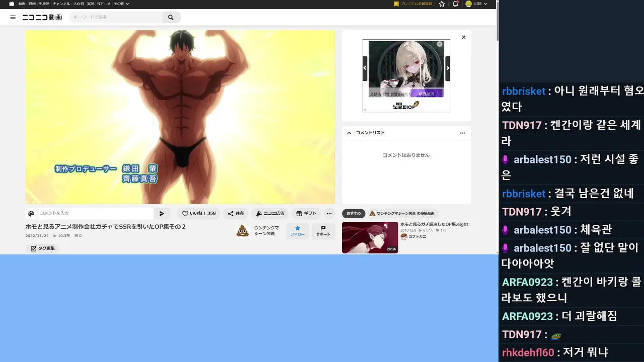Click the ギフト gift button

coord(306,213)
